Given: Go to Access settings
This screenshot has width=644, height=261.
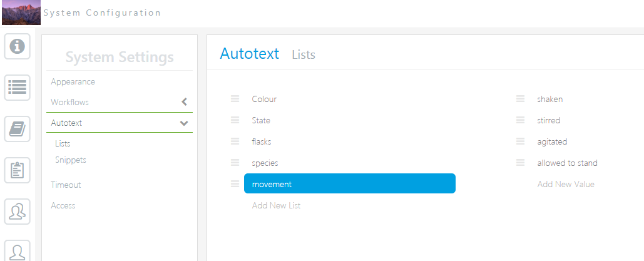Looking at the screenshot, I should (63, 205).
